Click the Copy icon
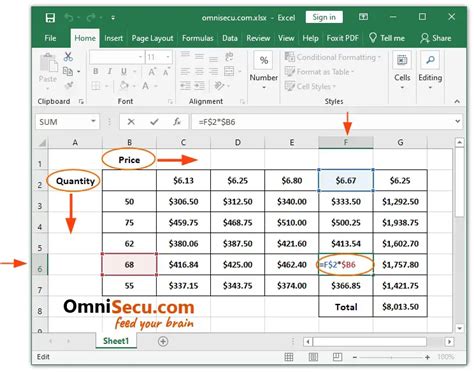Image resolution: width=474 pixels, height=372 pixels. pyautogui.click(x=68, y=71)
